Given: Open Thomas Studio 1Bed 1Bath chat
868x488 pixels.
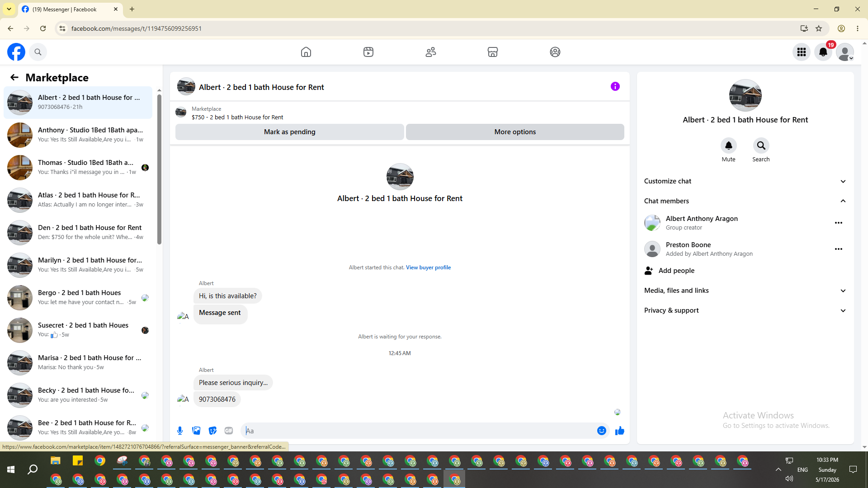Looking at the screenshot, I should (x=78, y=168).
